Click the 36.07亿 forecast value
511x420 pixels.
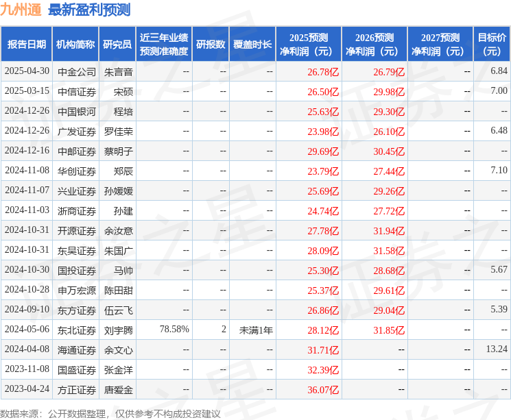[x=323, y=390]
